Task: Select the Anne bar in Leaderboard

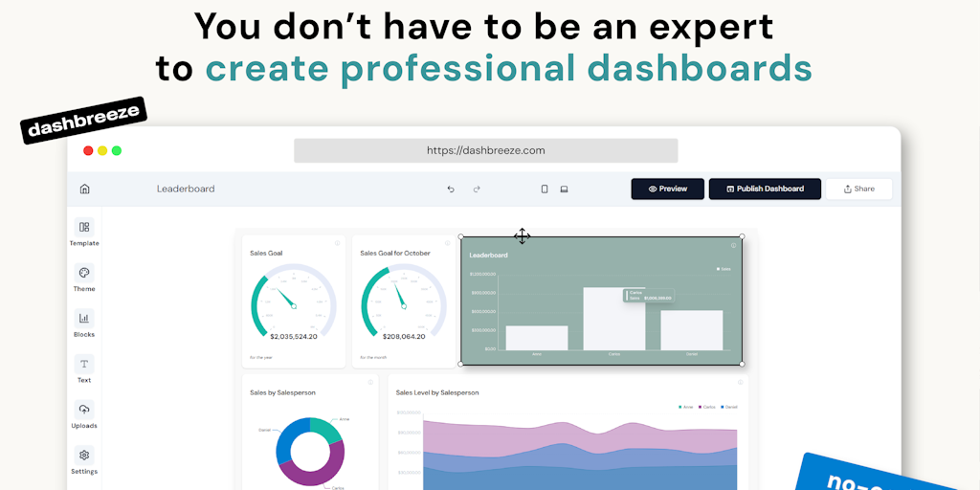Action: [537, 338]
